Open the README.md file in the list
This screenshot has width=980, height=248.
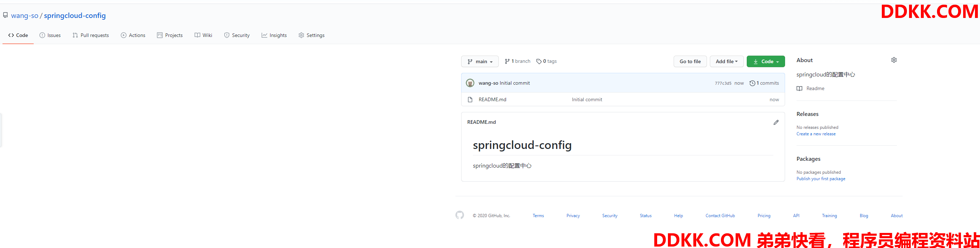tap(492, 99)
